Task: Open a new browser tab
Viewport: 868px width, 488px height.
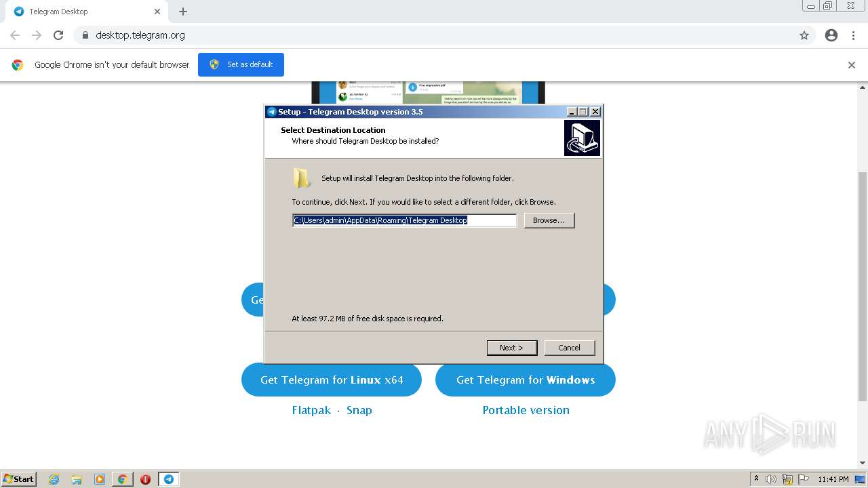Action: [183, 12]
